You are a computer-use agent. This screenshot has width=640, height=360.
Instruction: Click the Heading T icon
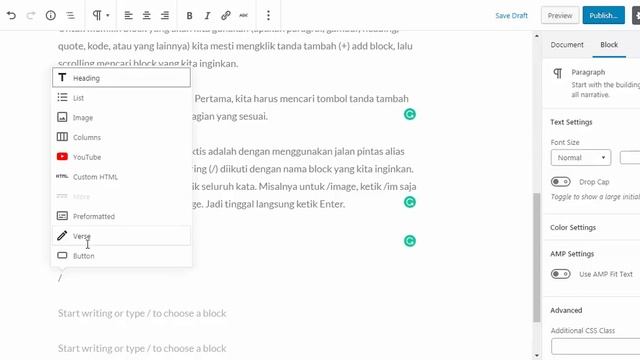62,77
